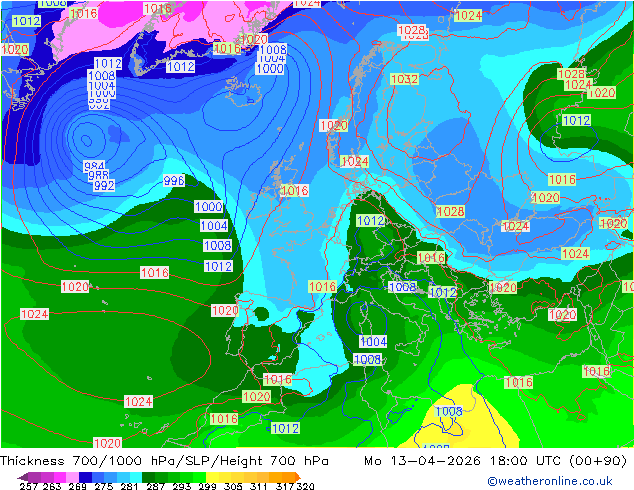Pick the darkest green legend swatch

[x=148, y=477]
